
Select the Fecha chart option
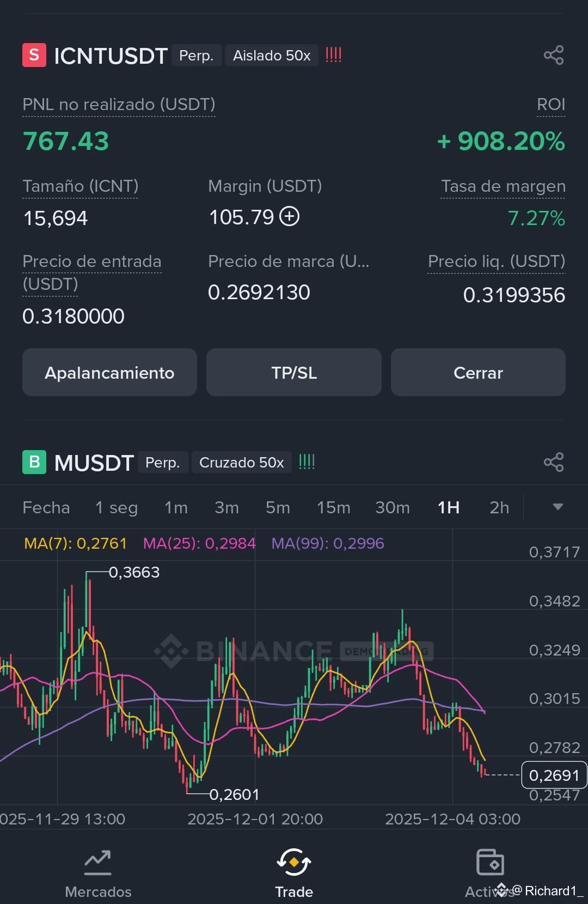(46, 507)
